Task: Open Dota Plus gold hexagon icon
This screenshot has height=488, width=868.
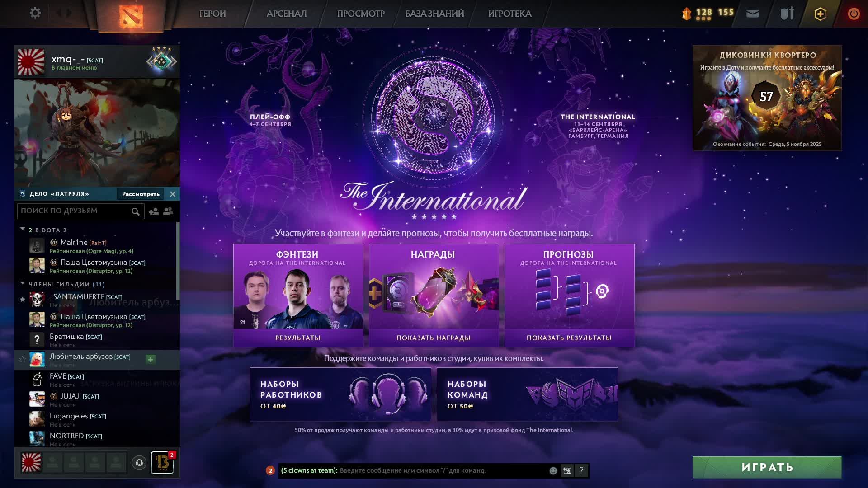Action: (820, 14)
